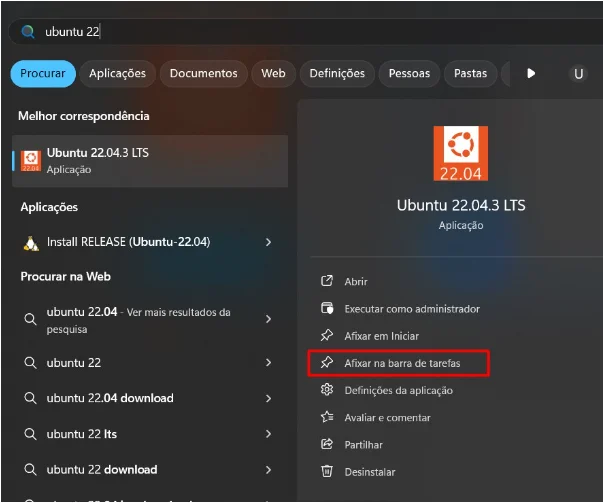Expand chevron for Install RELEASE (Ubuntu-22.04)
The height and width of the screenshot is (503, 603).
tap(268, 242)
